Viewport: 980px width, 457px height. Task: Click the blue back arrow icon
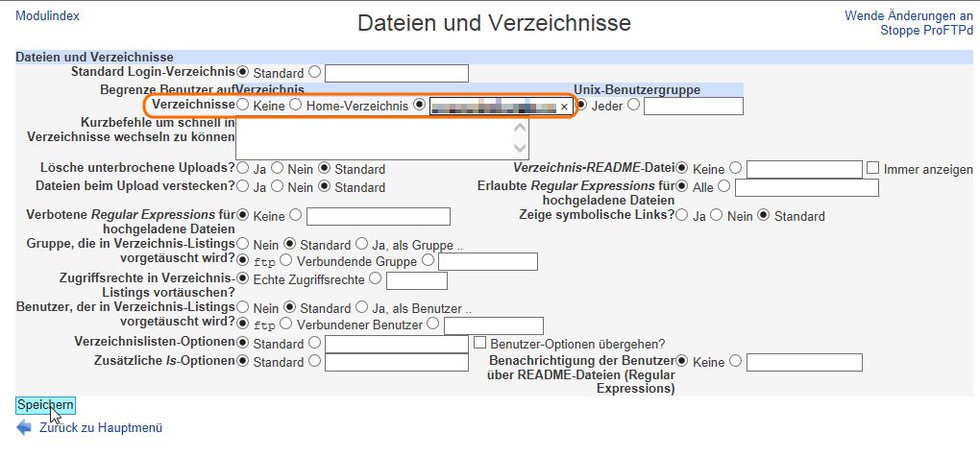click(x=24, y=428)
